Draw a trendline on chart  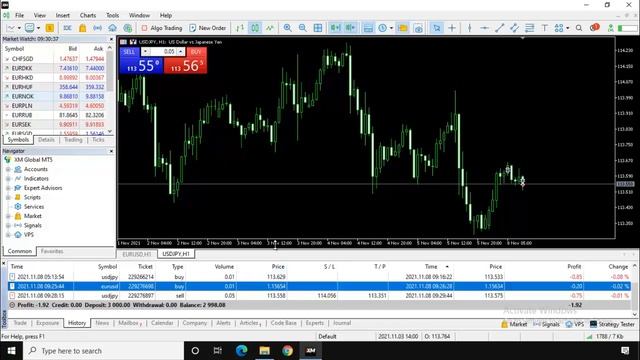[x=500, y=28]
